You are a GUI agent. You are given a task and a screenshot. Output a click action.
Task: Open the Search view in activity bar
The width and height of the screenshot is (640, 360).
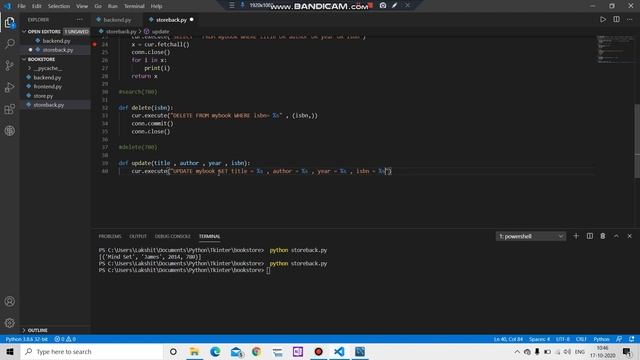click(10, 44)
